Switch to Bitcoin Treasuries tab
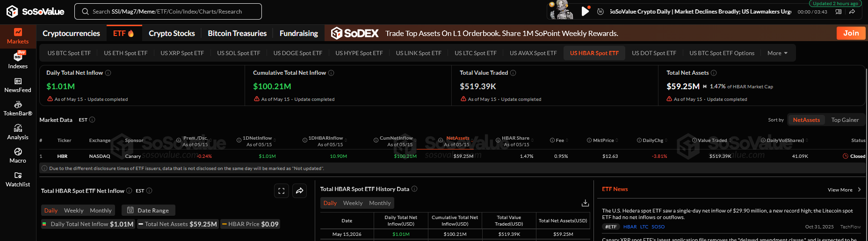This screenshot has height=241, width=868. pyautogui.click(x=237, y=33)
